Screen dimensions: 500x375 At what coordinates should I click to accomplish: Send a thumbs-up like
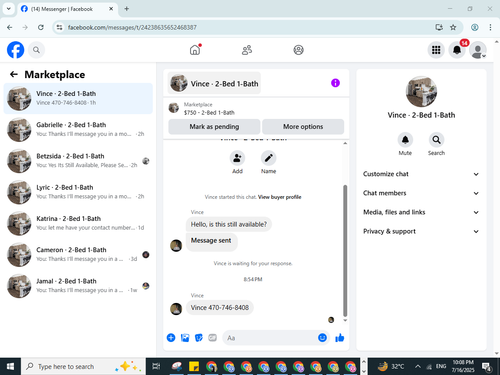[x=340, y=338]
